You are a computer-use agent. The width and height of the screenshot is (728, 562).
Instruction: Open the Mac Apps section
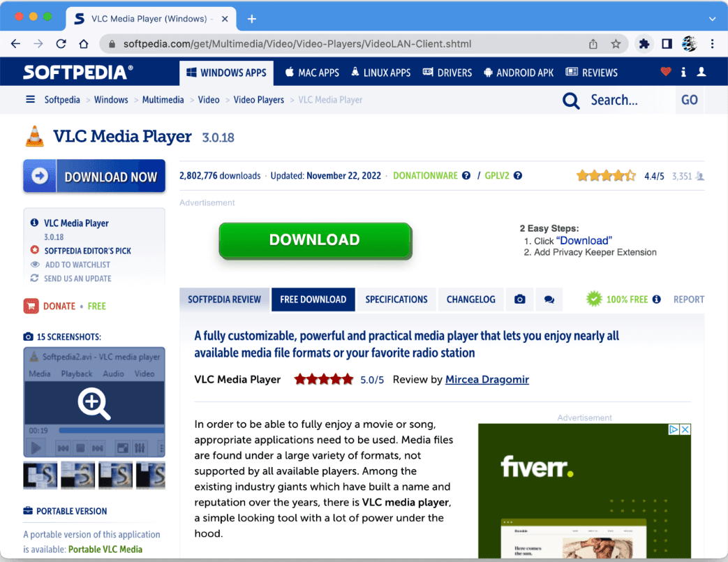(x=312, y=73)
